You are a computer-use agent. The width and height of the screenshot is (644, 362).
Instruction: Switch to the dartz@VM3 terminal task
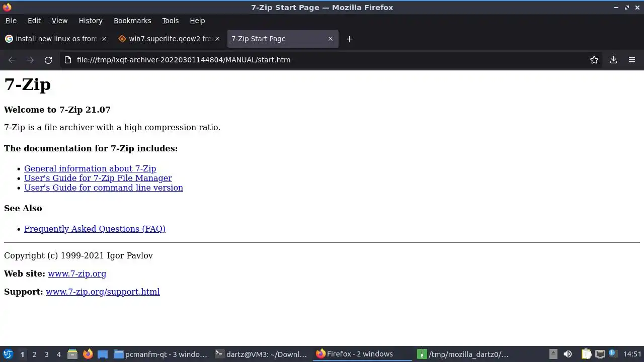(x=261, y=354)
